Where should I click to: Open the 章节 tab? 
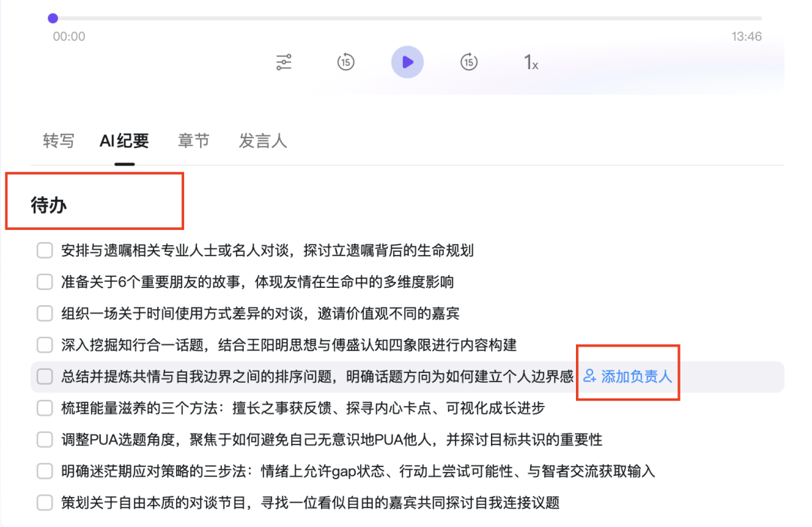(193, 141)
